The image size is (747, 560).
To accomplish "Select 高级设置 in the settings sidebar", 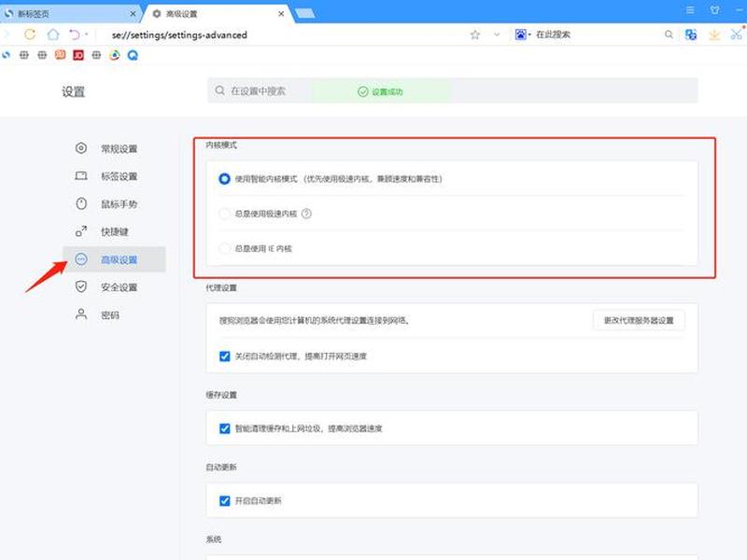I will pyautogui.click(x=114, y=259).
